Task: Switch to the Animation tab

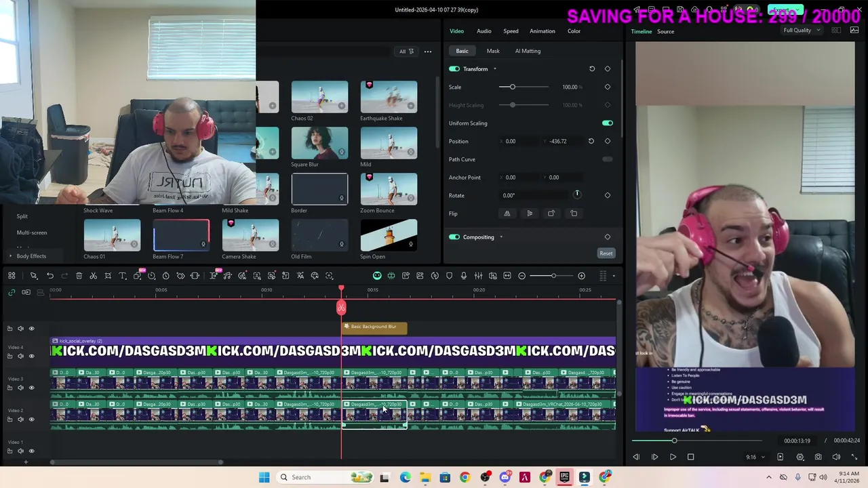Action: coord(542,31)
